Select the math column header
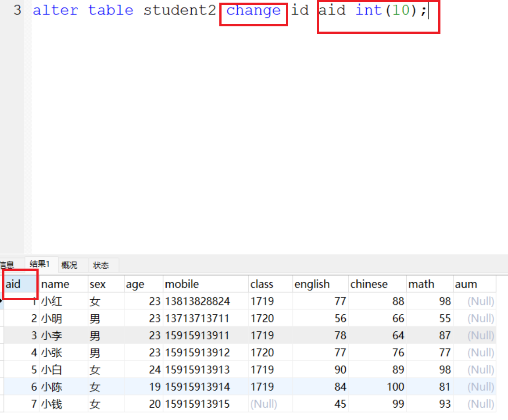This screenshot has width=508, height=420. point(429,284)
